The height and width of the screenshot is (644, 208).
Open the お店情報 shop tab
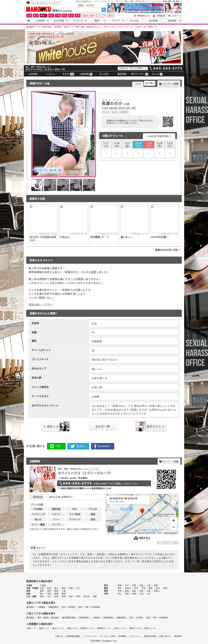coord(33,74)
